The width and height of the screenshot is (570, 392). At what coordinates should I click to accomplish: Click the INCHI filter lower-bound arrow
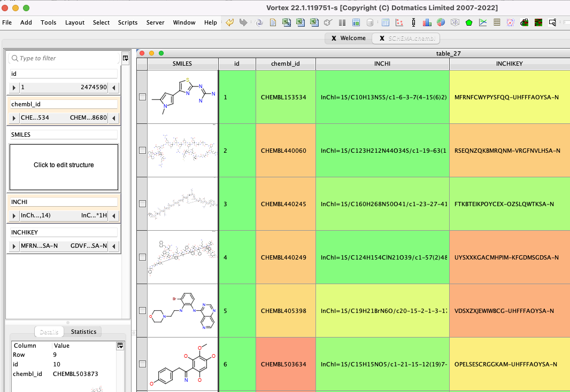14,216
